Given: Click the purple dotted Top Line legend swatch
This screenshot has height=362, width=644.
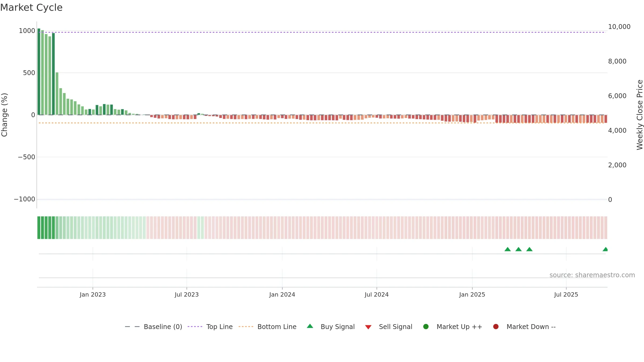Looking at the screenshot, I should pyautogui.click(x=195, y=327).
